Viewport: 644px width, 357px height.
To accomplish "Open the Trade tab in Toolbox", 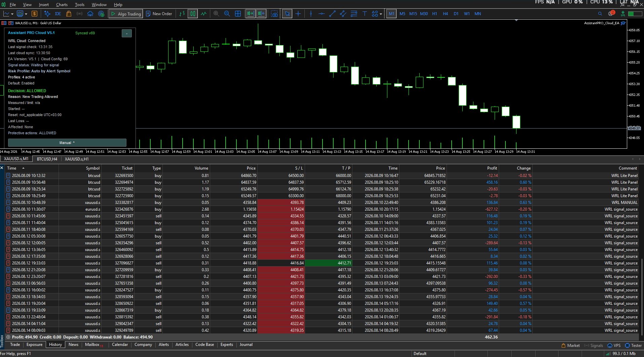I will [x=15, y=345].
